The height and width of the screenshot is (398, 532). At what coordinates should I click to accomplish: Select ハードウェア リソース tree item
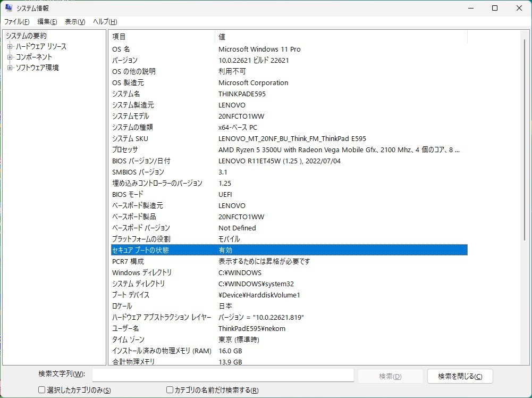41,46
